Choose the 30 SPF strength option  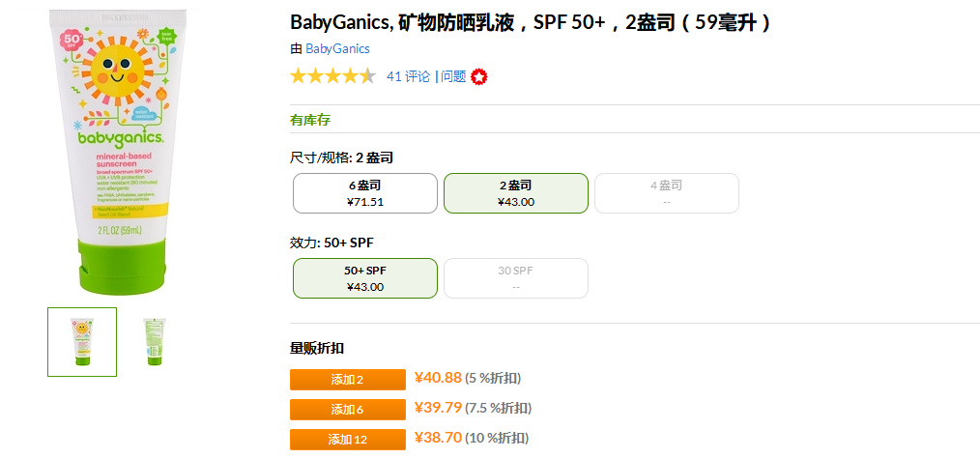[x=515, y=278]
